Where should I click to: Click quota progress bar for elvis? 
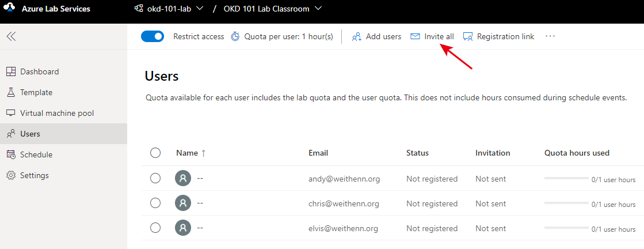pyautogui.click(x=566, y=228)
